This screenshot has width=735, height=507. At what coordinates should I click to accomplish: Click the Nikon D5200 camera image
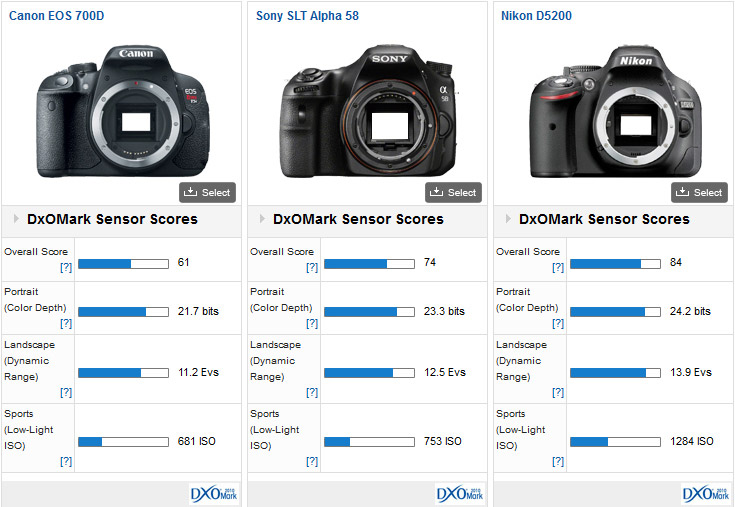coord(615,112)
